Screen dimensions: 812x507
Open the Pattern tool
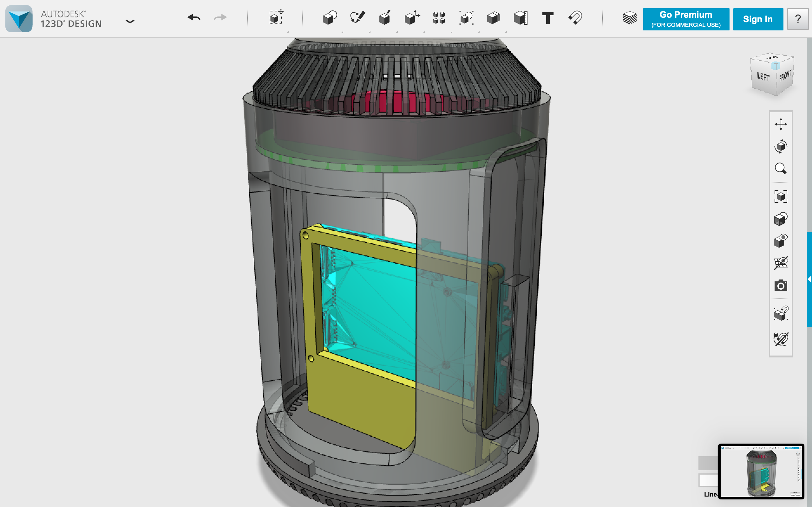pos(439,18)
